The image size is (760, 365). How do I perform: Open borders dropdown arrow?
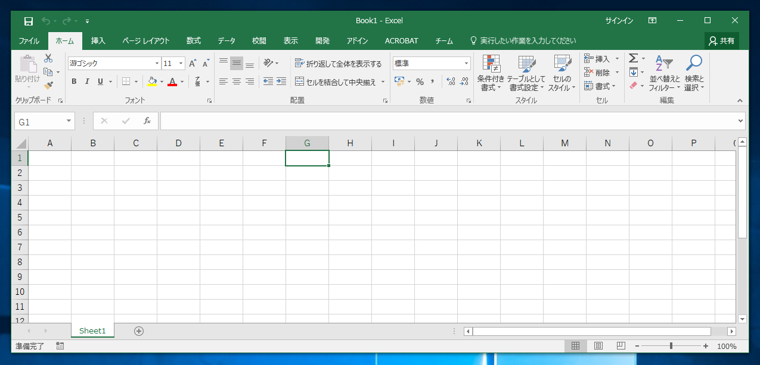point(136,82)
